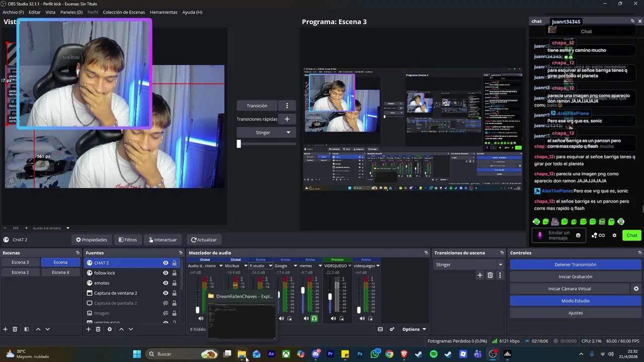The image size is (644, 362).
Task: Adjust the transition T-bar slider
Action: 239,144
